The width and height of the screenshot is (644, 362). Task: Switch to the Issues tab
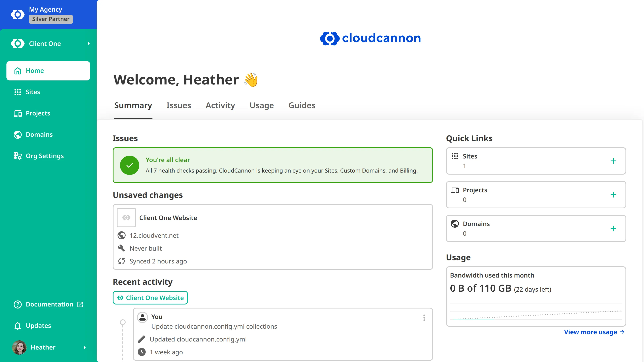(x=179, y=105)
